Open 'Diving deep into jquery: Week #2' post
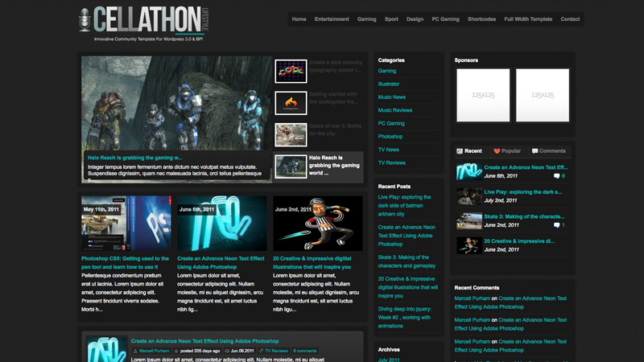644x362 pixels. pos(405,317)
